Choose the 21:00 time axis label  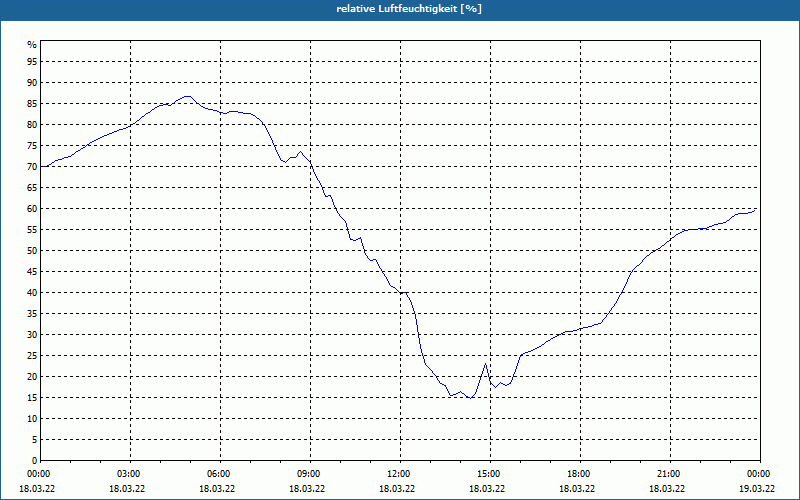click(x=670, y=474)
